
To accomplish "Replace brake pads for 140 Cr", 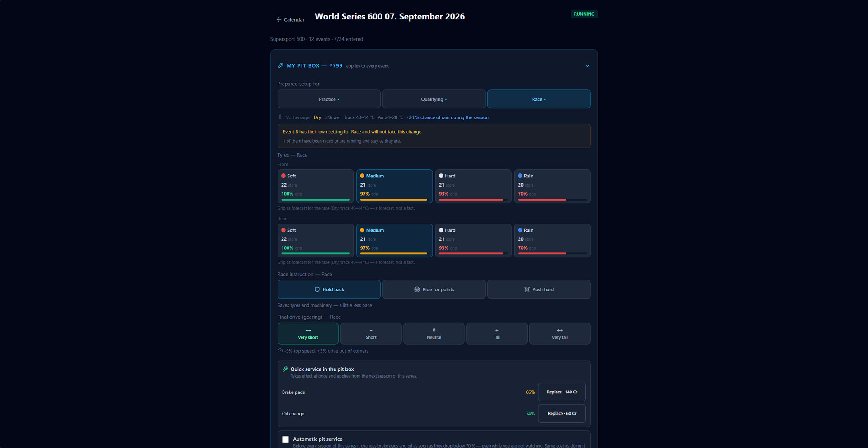I will 562,392.
